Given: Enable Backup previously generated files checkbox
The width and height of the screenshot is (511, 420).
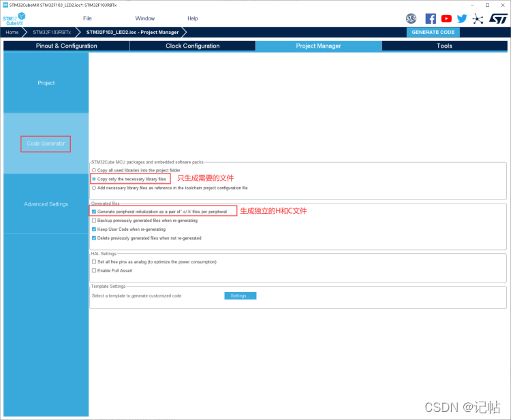Looking at the screenshot, I should [94, 221].
